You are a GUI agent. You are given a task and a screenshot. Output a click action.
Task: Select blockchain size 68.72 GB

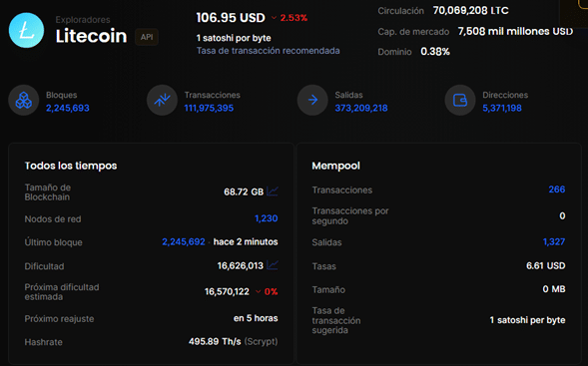(244, 191)
